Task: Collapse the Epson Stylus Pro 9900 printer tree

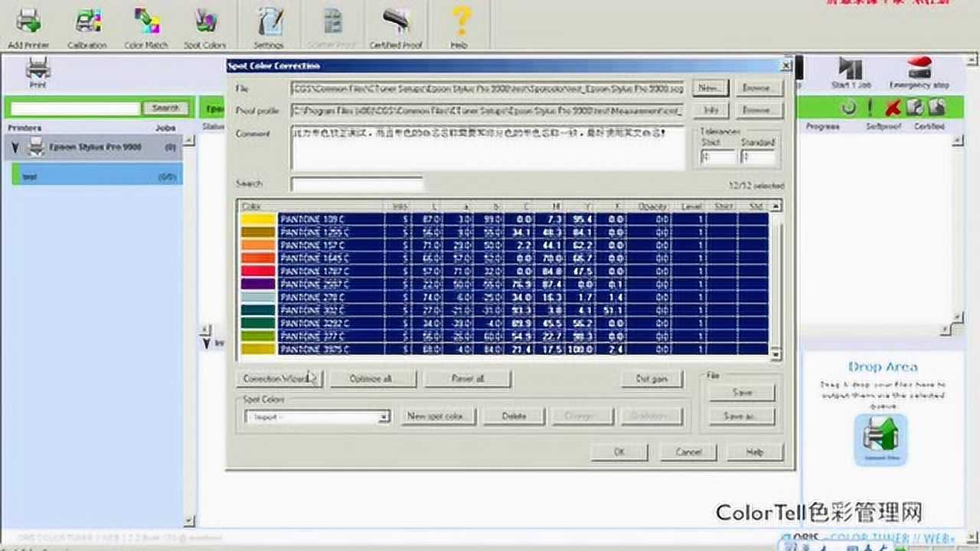Action: point(14,148)
